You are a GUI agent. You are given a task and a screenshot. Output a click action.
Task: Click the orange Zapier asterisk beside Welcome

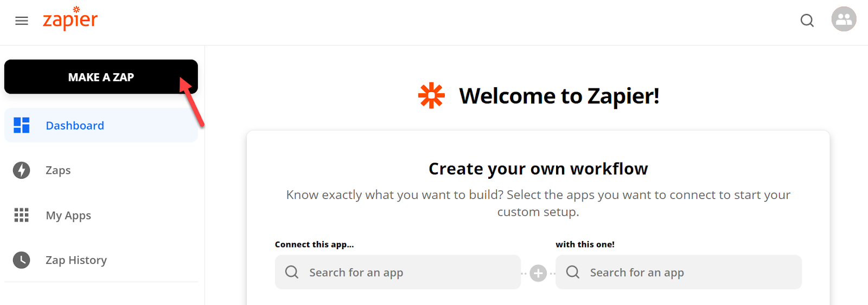[431, 96]
